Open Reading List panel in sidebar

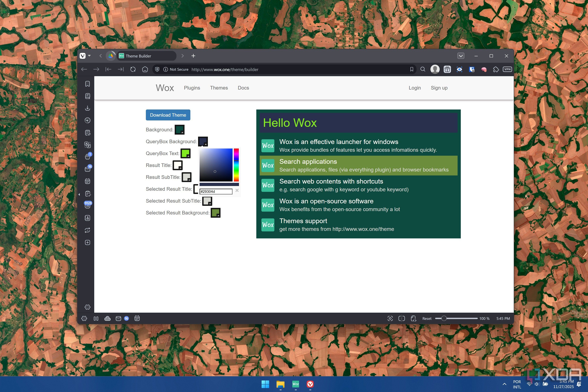[87, 96]
